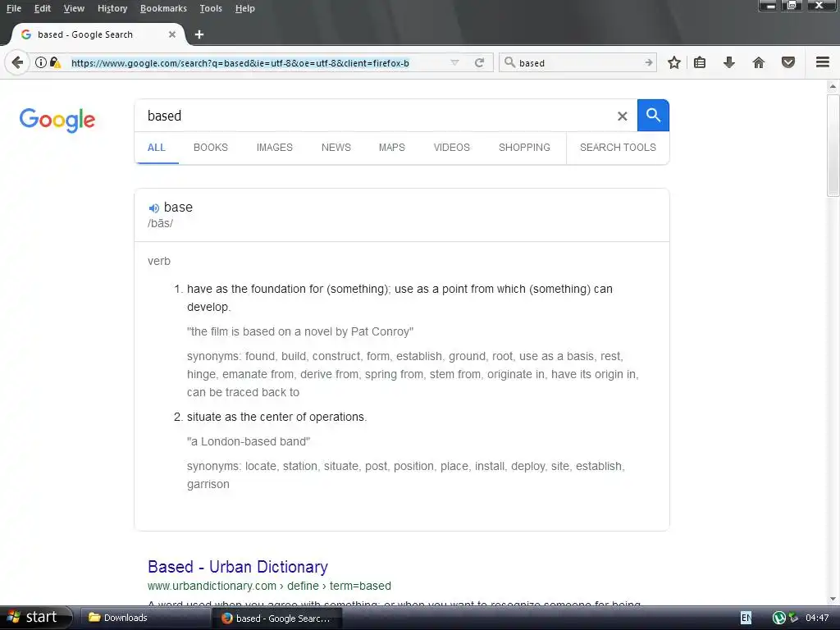
Task: Open the Downloads arrow icon in toolbar
Action: (x=728, y=62)
